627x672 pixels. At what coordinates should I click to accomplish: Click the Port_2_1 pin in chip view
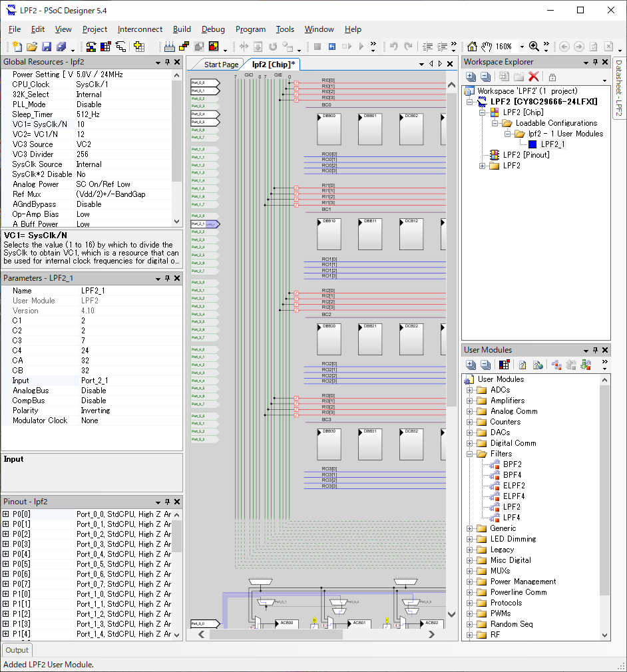[205, 224]
